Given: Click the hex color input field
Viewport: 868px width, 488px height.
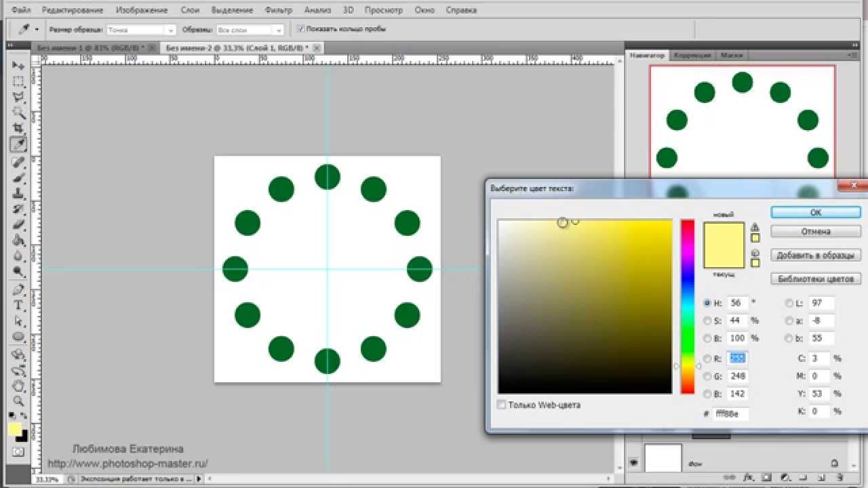Looking at the screenshot, I should coord(731,413).
